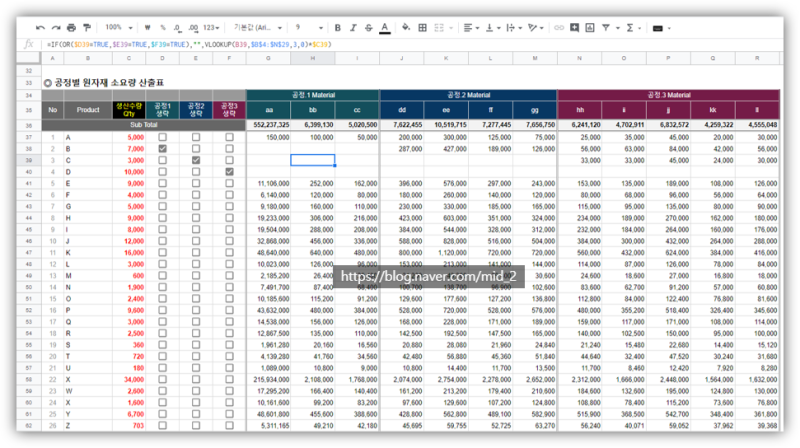This screenshot has height=448, width=800.
Task: Click the input tools keyboard icon
Action: click(x=658, y=28)
